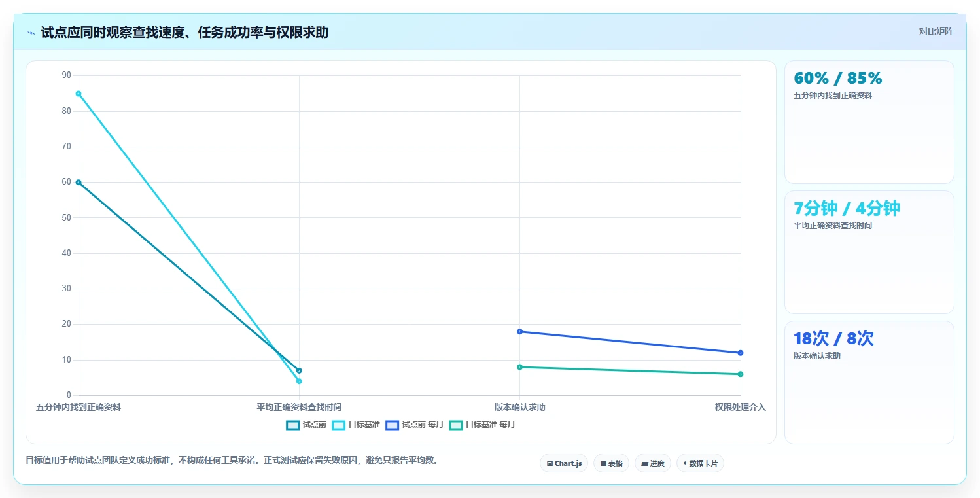Click the 7分钟 / 4分钟 card value
980x498 pixels.
(x=847, y=209)
